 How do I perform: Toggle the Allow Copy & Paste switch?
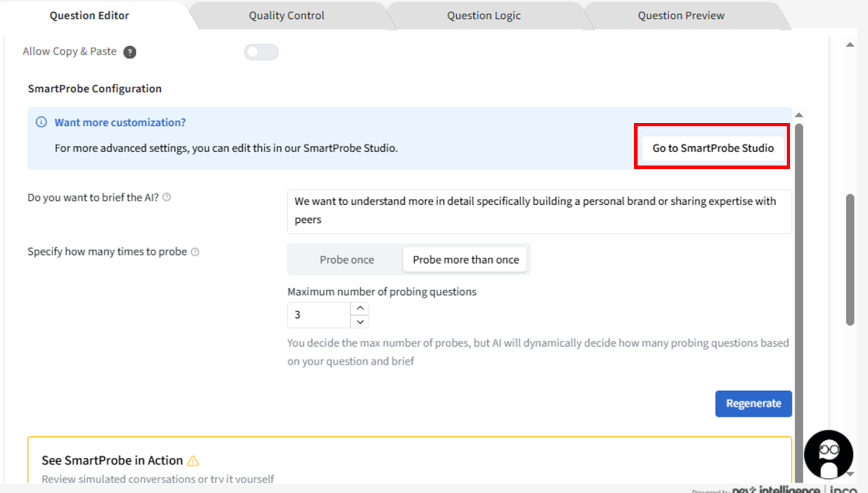(261, 52)
